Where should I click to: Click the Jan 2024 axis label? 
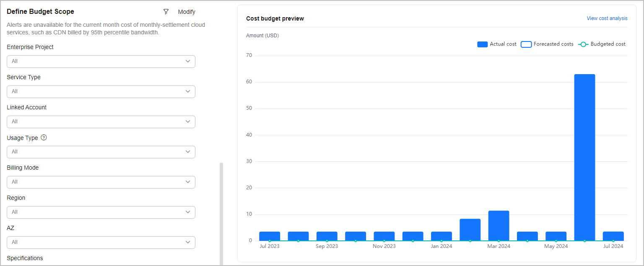click(x=441, y=246)
